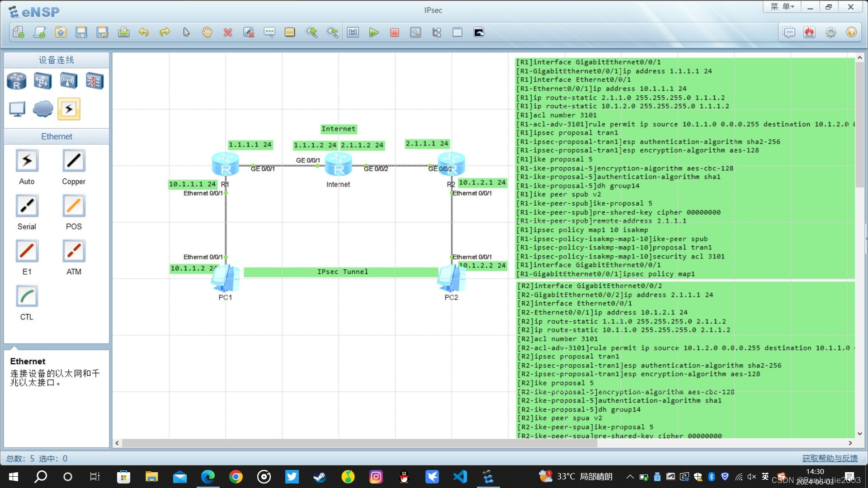The width and height of the screenshot is (868, 488).
Task: Click the Undo arrow in toolbar
Action: tap(144, 33)
